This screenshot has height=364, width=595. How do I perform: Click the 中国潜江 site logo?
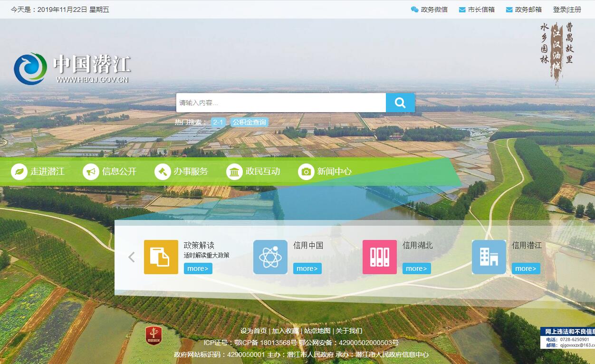pos(72,68)
